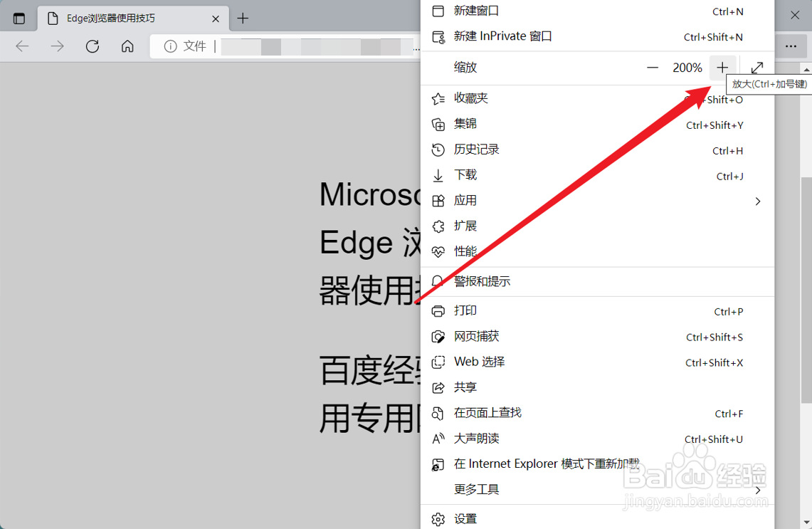Reload in Internet Explorer mode

click(597, 464)
